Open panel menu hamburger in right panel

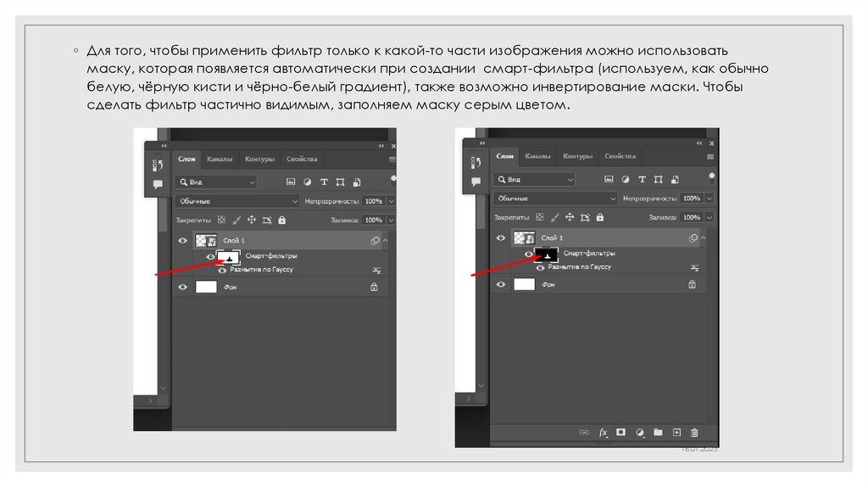coord(710,157)
